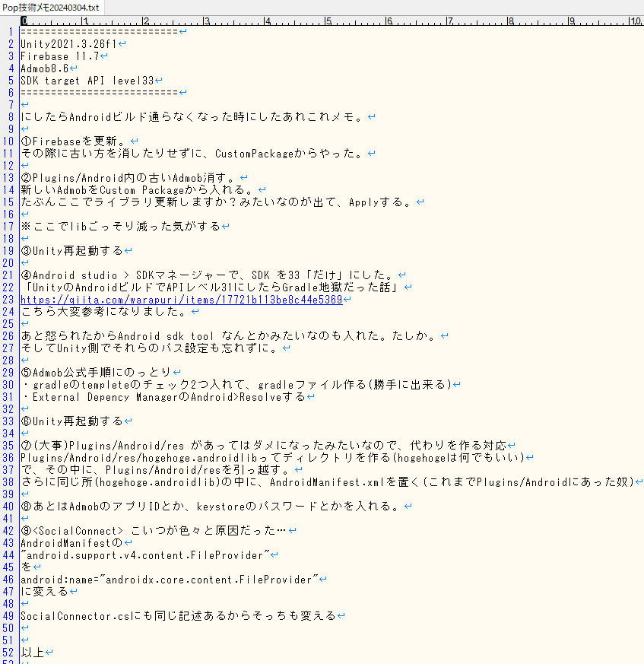Click line 'そしてUnity側でそれらのパス設定も忘れずに。'
This screenshot has width=644, height=664.
(151, 348)
